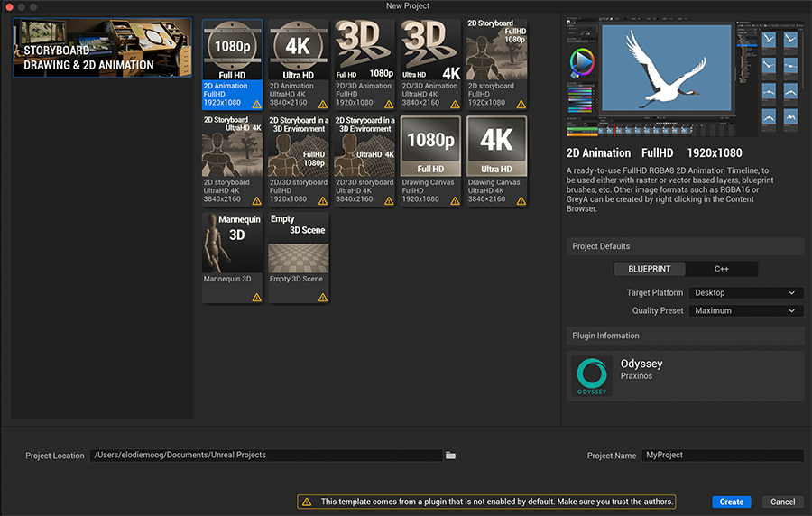Click warning icon in plugin trust message
The width and height of the screenshot is (812, 516).
tap(307, 502)
